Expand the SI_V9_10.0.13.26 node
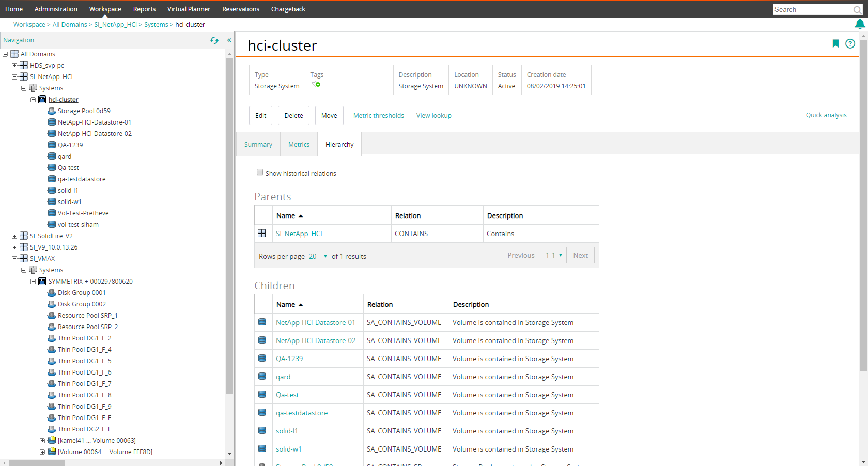 [14, 247]
